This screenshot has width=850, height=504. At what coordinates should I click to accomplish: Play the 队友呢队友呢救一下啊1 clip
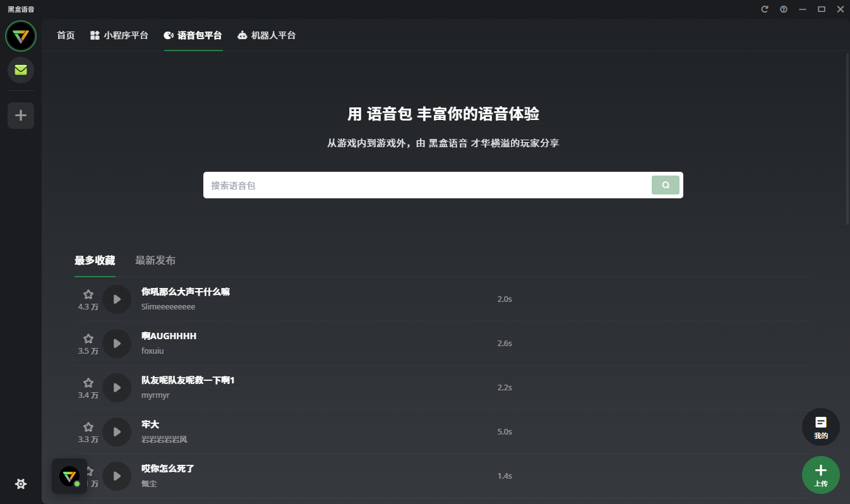(x=117, y=387)
